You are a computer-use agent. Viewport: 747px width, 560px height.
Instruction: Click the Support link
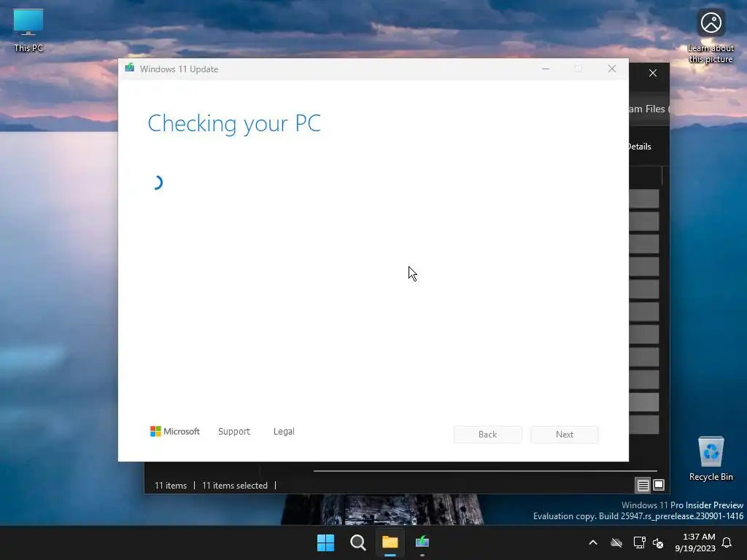(234, 432)
